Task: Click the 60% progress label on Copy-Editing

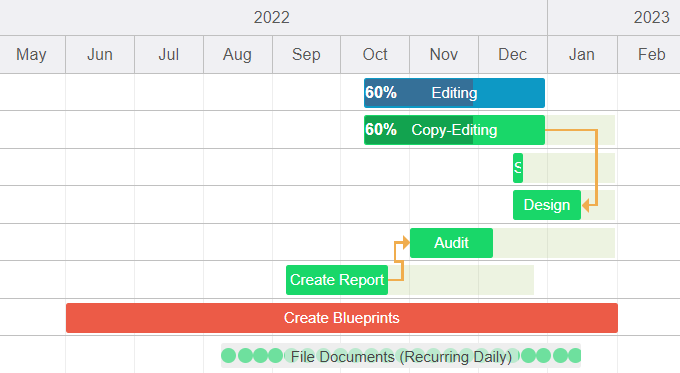Action: (381, 130)
